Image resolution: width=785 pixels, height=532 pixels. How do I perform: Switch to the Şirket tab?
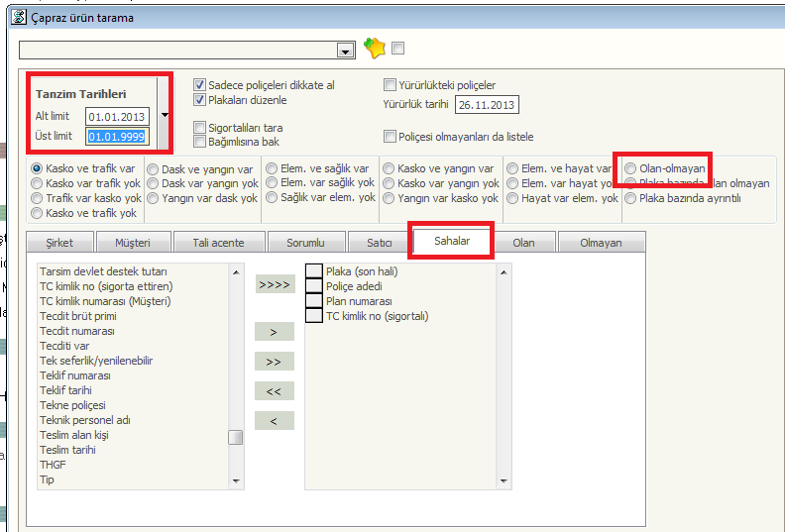(60, 243)
